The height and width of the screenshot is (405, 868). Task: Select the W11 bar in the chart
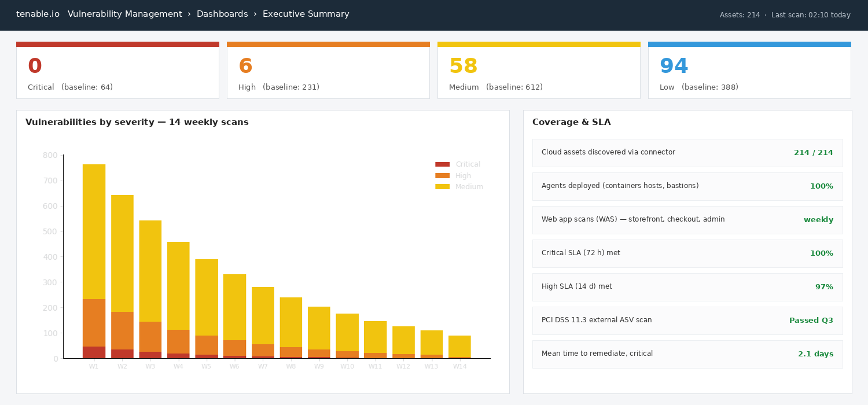point(376,340)
